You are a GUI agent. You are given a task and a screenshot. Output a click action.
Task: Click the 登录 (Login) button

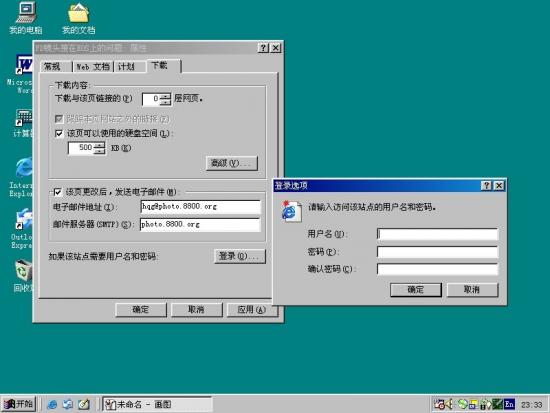(240, 256)
